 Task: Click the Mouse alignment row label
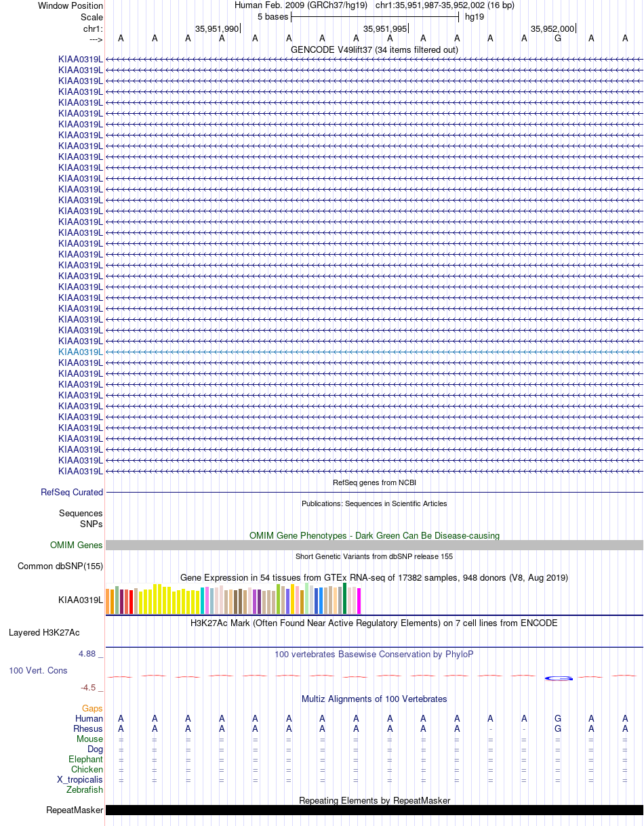click(89, 739)
